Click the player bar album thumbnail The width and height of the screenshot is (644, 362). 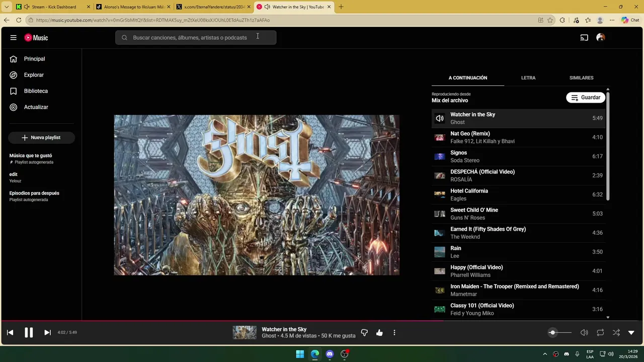[245, 332]
